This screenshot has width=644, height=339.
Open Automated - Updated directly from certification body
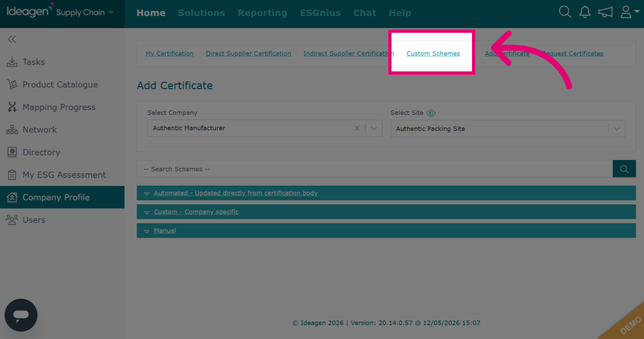(x=235, y=193)
